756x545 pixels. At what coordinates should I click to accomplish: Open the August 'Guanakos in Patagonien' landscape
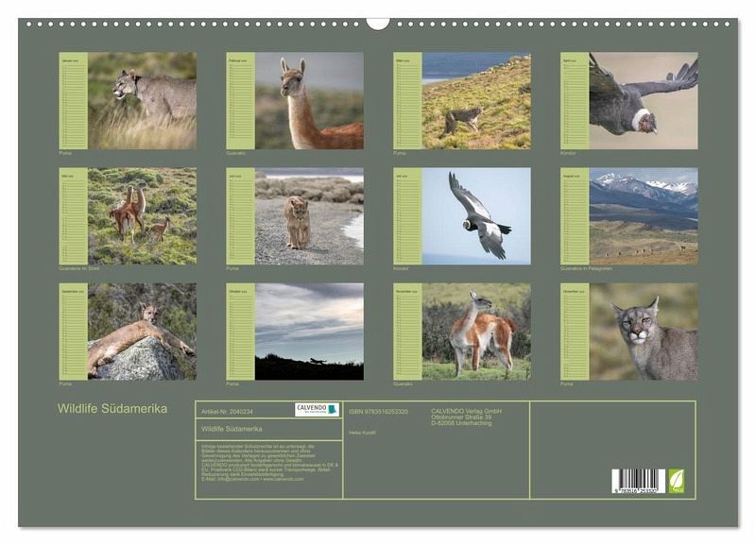[644, 216]
